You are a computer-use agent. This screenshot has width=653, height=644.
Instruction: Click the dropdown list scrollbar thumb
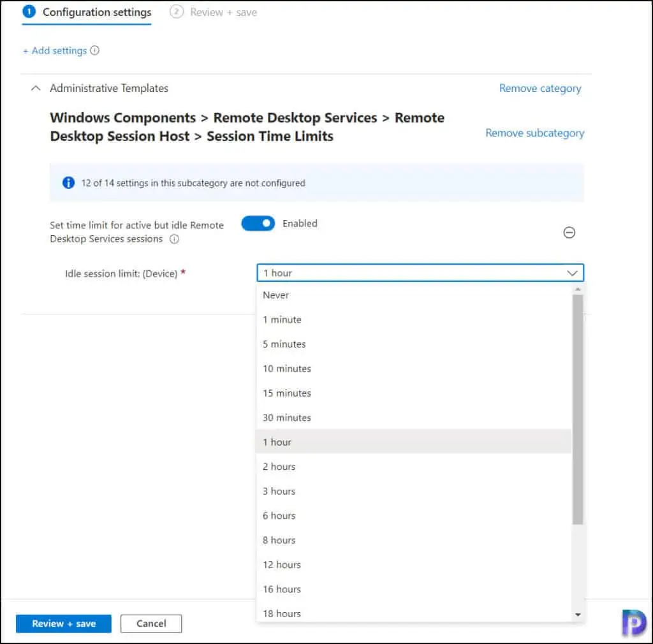point(578,409)
